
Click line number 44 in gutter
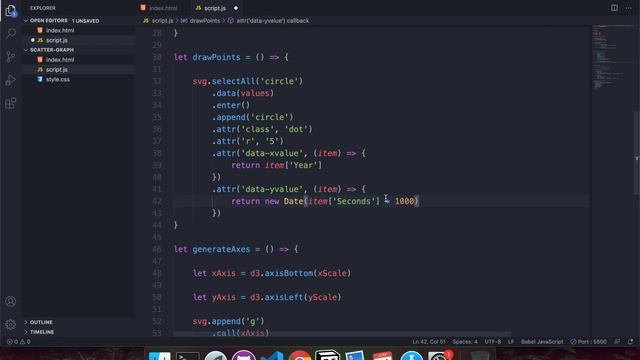[157, 225]
